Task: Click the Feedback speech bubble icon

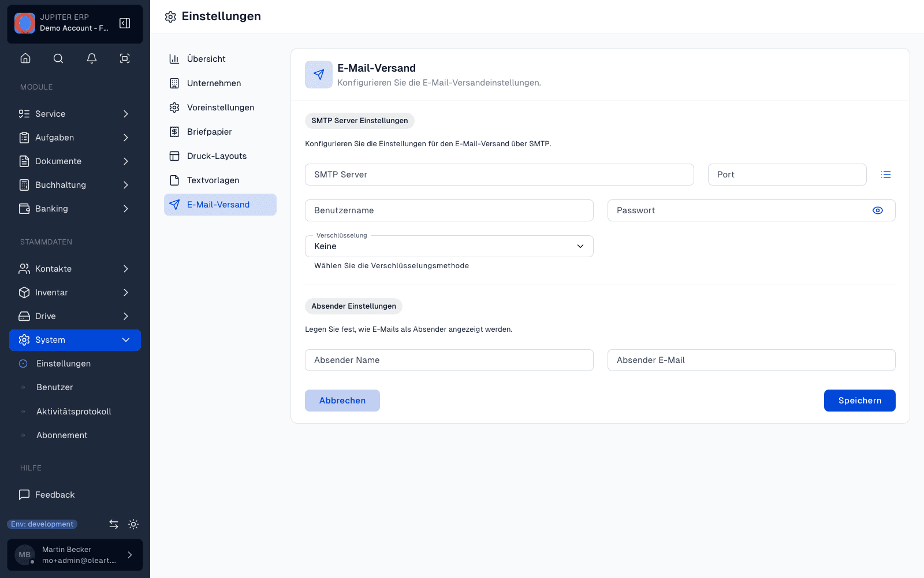Action: point(24,495)
